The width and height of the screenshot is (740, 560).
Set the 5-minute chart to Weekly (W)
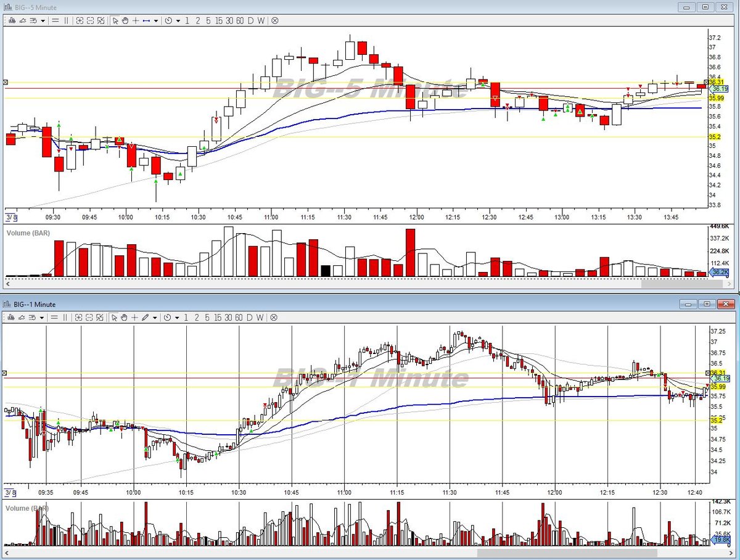pyautogui.click(x=261, y=20)
